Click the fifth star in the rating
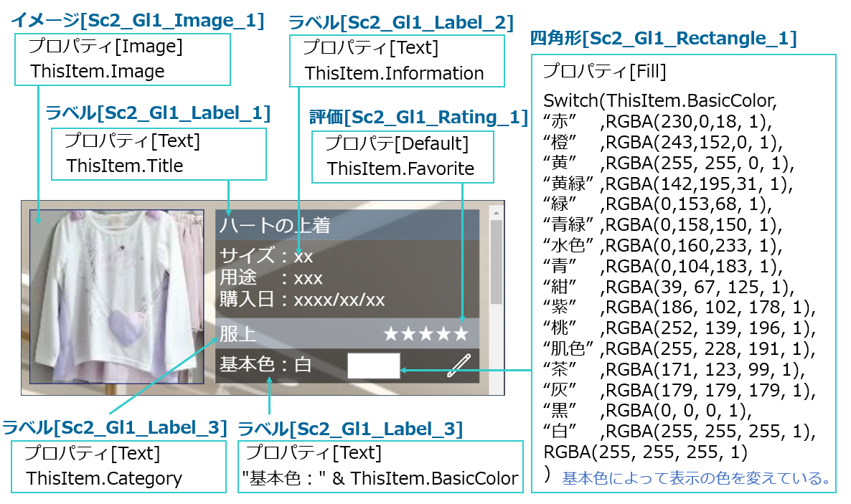 461,333
